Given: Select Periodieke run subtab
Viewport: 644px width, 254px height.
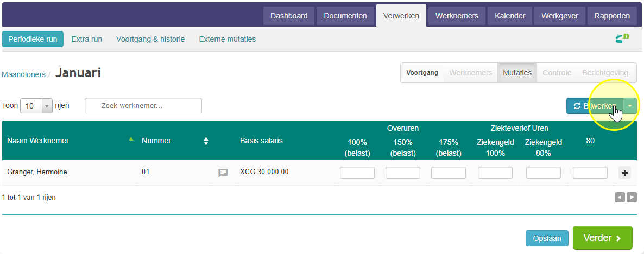Looking at the screenshot, I should [x=33, y=40].
